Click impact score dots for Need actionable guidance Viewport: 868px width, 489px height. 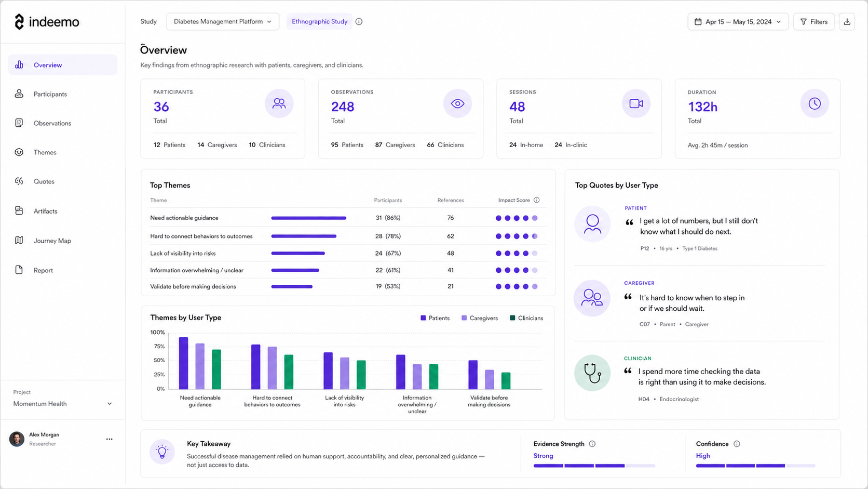coord(517,218)
